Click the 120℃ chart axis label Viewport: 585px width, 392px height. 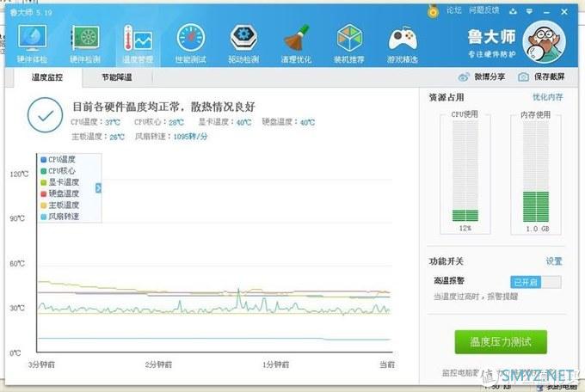tap(19, 175)
